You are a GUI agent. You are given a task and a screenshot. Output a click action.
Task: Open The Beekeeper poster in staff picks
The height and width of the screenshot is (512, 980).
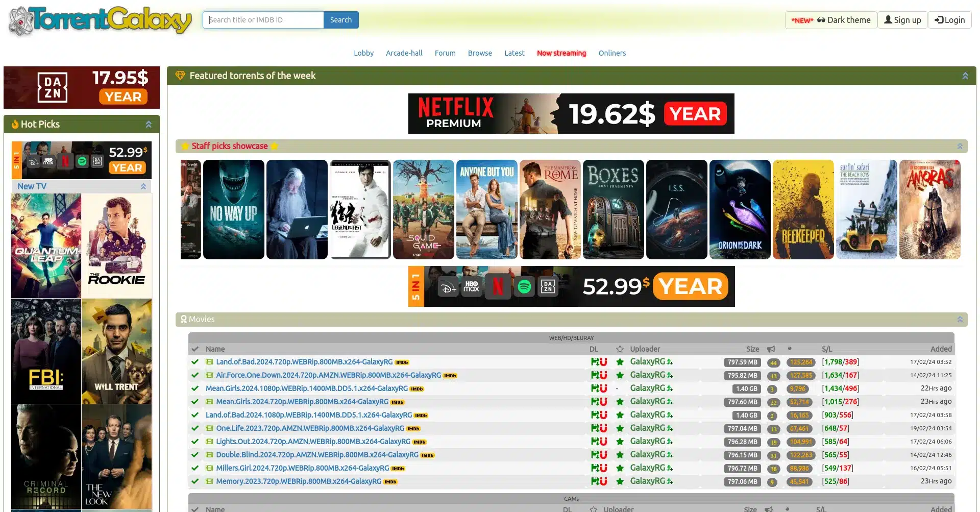tap(803, 209)
